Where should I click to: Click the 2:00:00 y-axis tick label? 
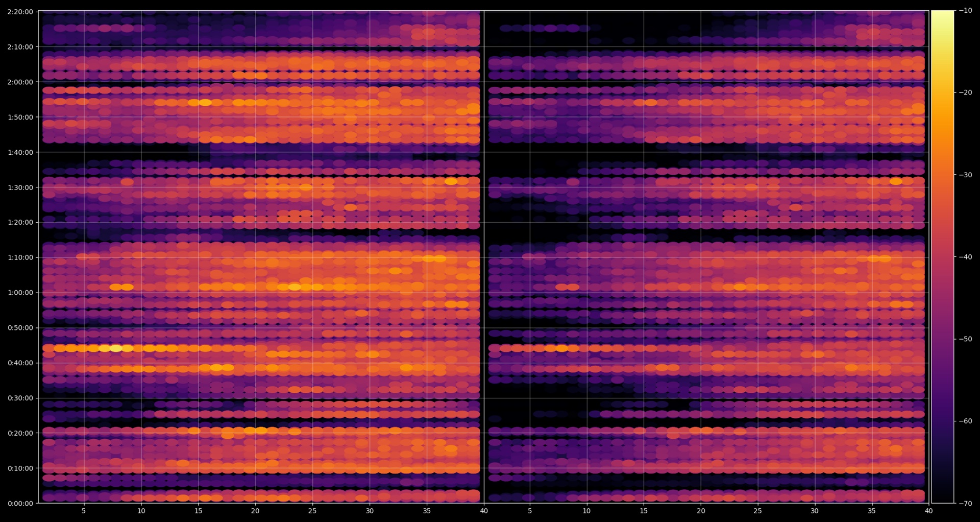point(20,82)
